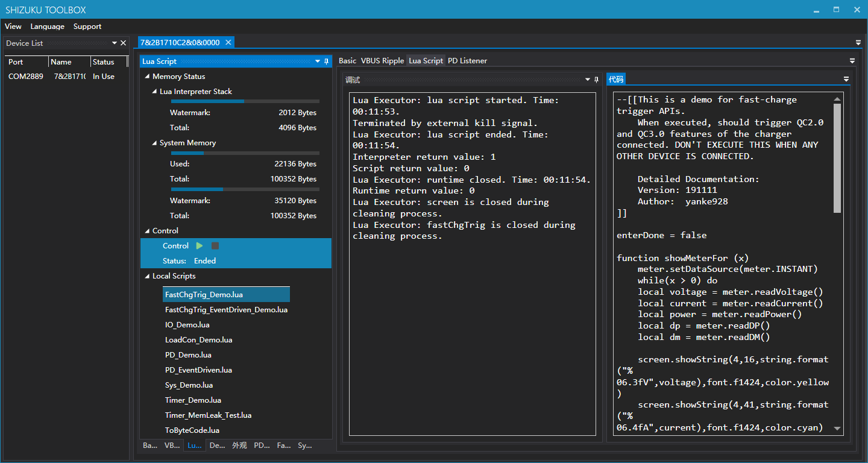Select the 外观 bottom panel tab
The width and height of the screenshot is (868, 463).
(239, 446)
